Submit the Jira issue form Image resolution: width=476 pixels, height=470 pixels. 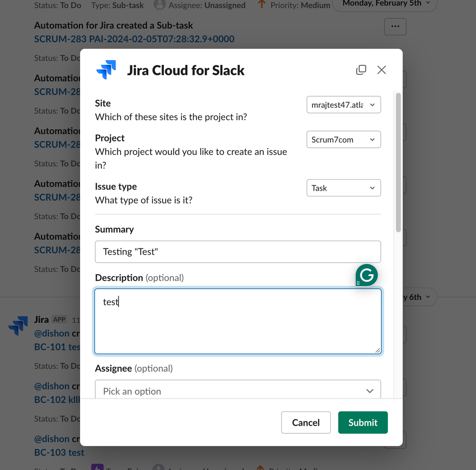363,422
